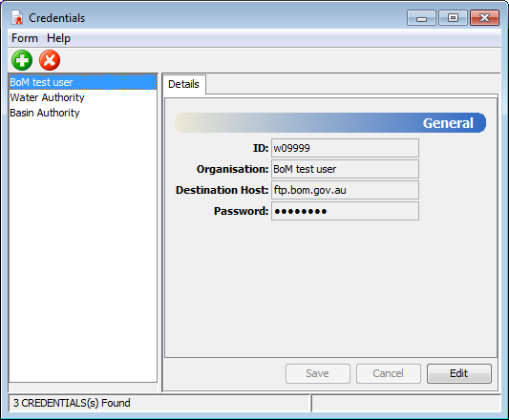
Task: Select the Details tab
Action: point(183,84)
